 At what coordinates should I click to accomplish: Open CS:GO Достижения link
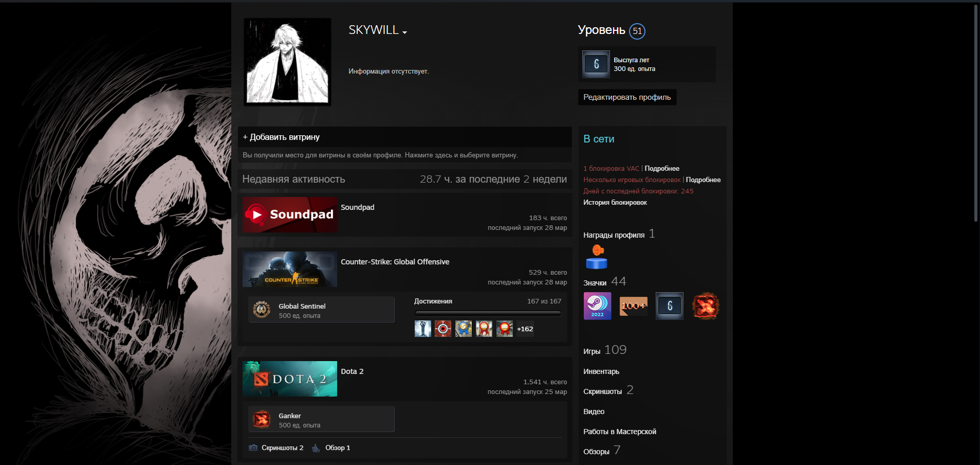(433, 301)
